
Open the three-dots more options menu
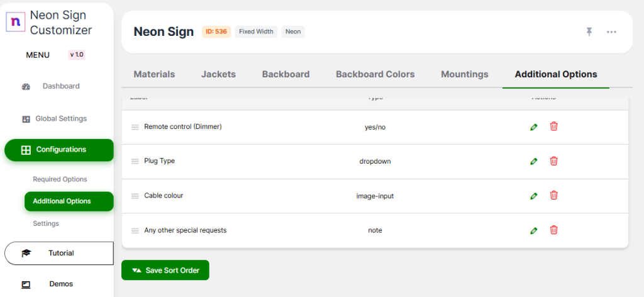click(x=611, y=31)
